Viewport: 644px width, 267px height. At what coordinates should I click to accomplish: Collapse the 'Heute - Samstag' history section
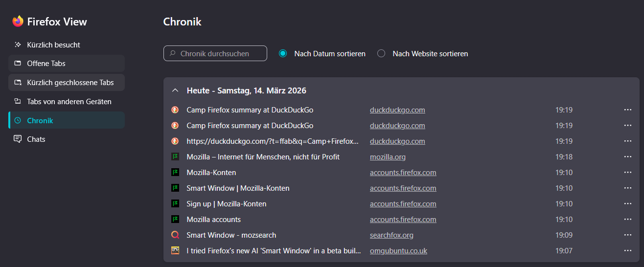click(x=175, y=90)
